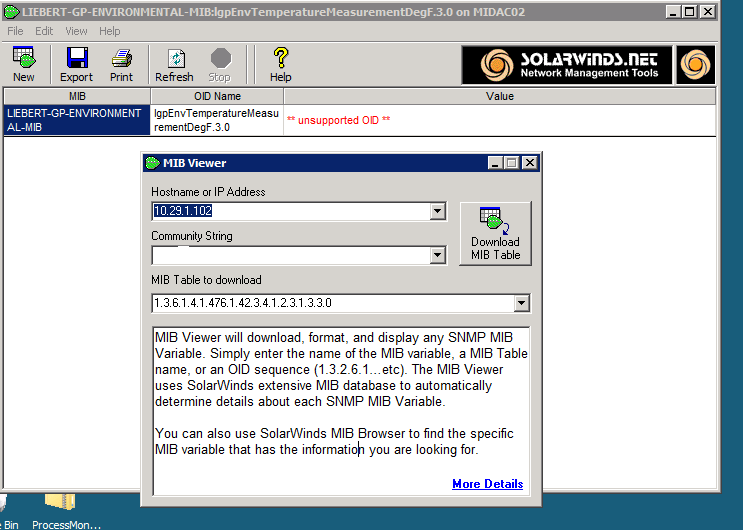
Task: Close the MIB Viewer dialog
Action: tap(529, 163)
